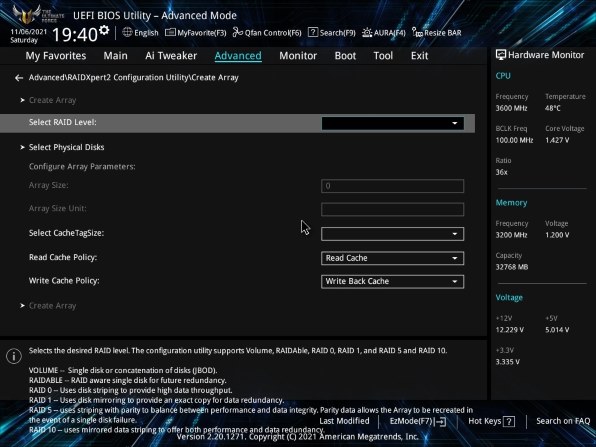Click the +5V reading 5.014 V
596x447 pixels.
coord(557,330)
